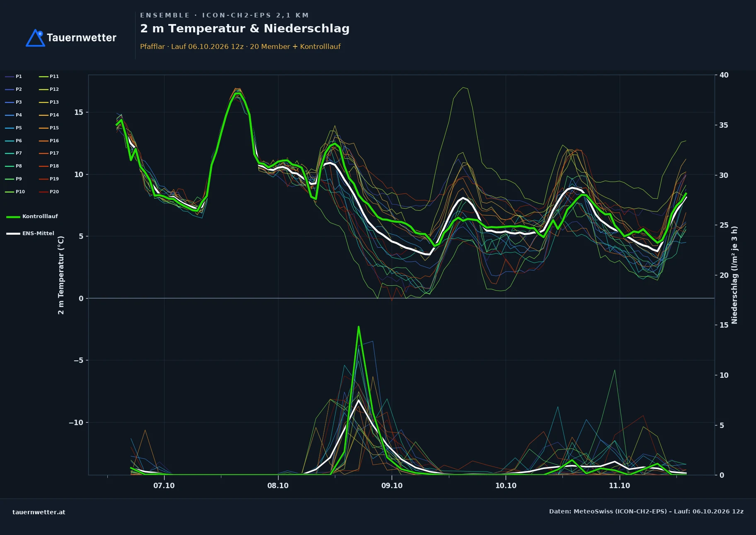
Task: Select the P16 member in legend
Action: click(x=49, y=141)
